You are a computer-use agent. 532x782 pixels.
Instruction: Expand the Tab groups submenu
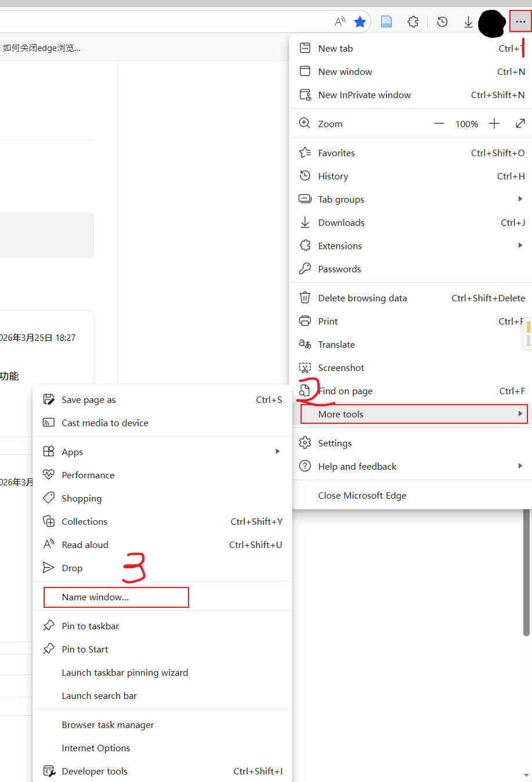pyautogui.click(x=411, y=199)
